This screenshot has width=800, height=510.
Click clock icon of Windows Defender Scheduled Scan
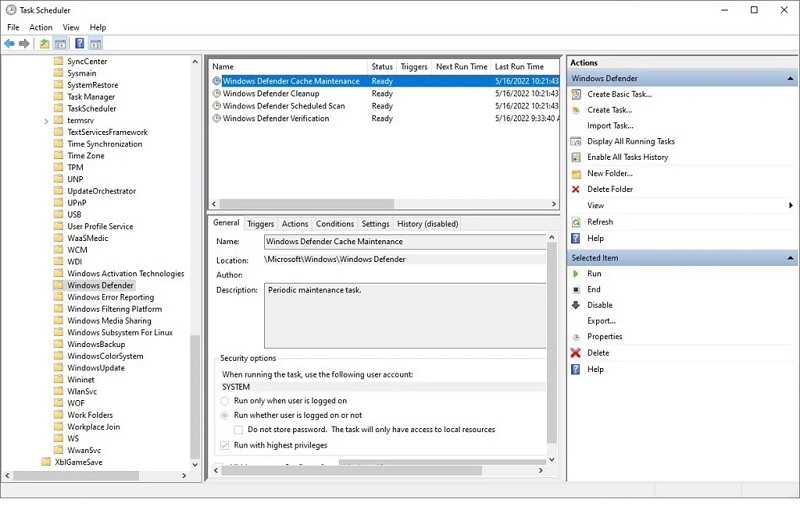click(217, 106)
